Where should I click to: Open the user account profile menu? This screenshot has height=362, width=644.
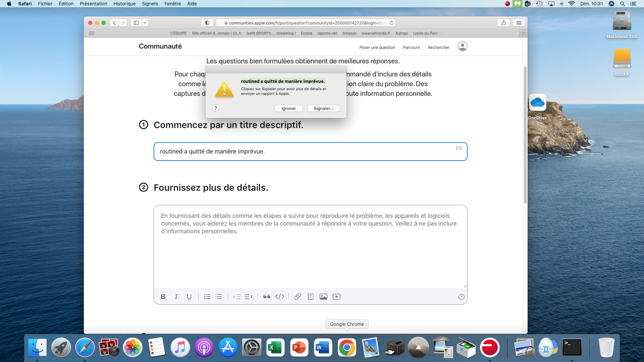pos(462,46)
